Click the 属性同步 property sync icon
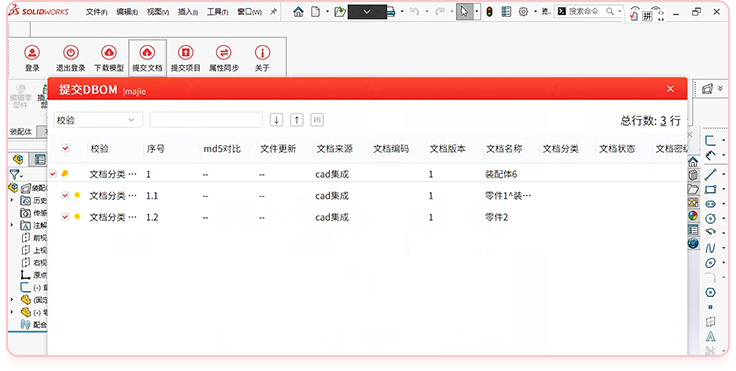736x371 pixels. pyautogui.click(x=224, y=53)
